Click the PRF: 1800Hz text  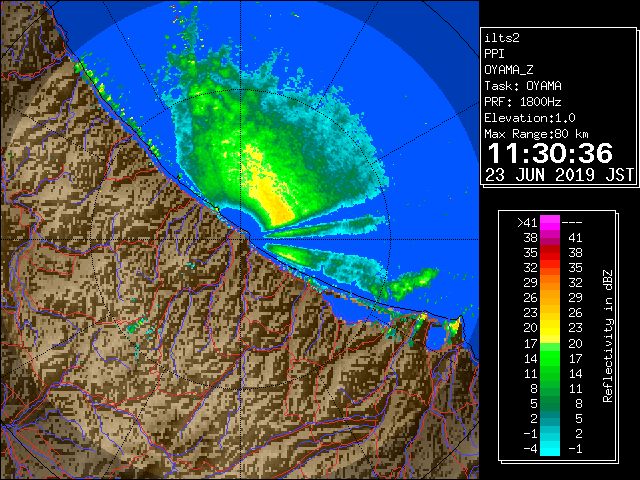[x=523, y=102]
